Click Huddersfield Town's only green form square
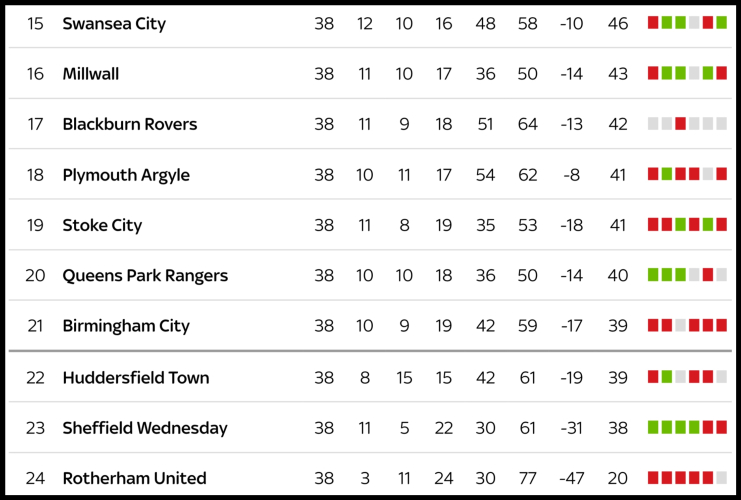This screenshot has height=500, width=741. coord(667,378)
